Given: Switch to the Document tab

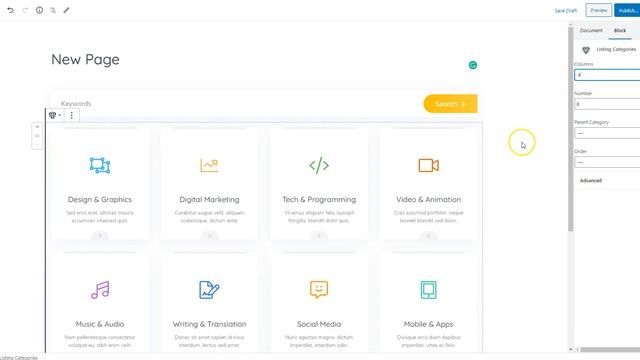Looking at the screenshot, I should 591,31.
